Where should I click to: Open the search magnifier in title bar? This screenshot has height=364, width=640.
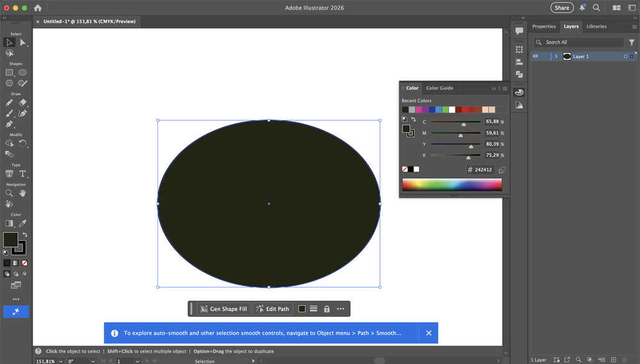[596, 7]
